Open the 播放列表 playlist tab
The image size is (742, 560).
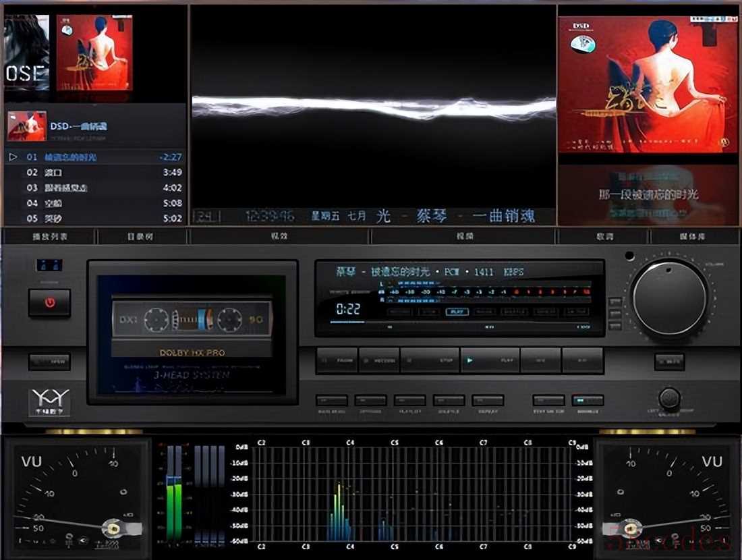click(50, 237)
